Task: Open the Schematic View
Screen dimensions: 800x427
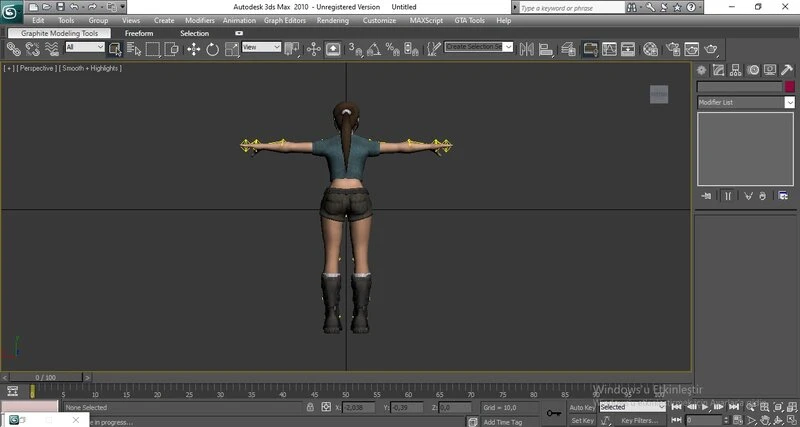Action: point(628,49)
